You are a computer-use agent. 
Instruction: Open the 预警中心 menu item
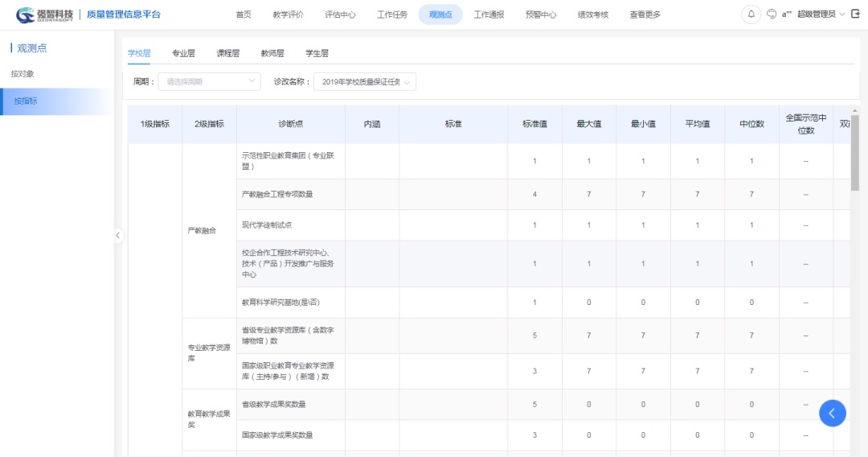click(540, 14)
